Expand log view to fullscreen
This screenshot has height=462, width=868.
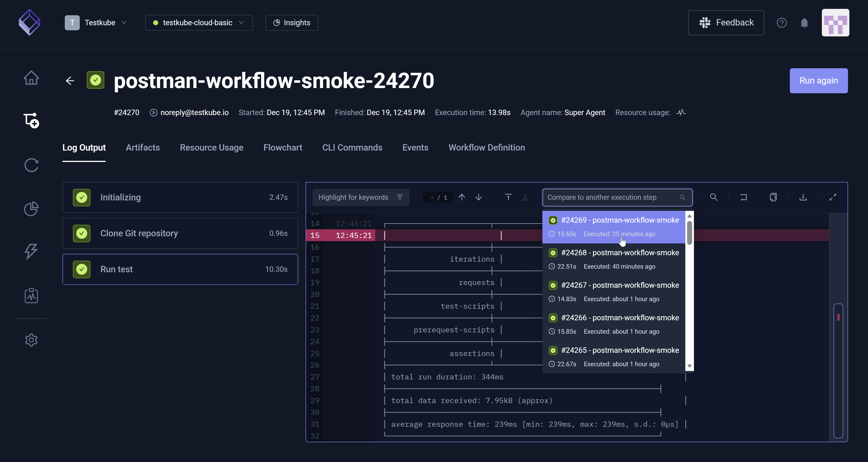[833, 197]
